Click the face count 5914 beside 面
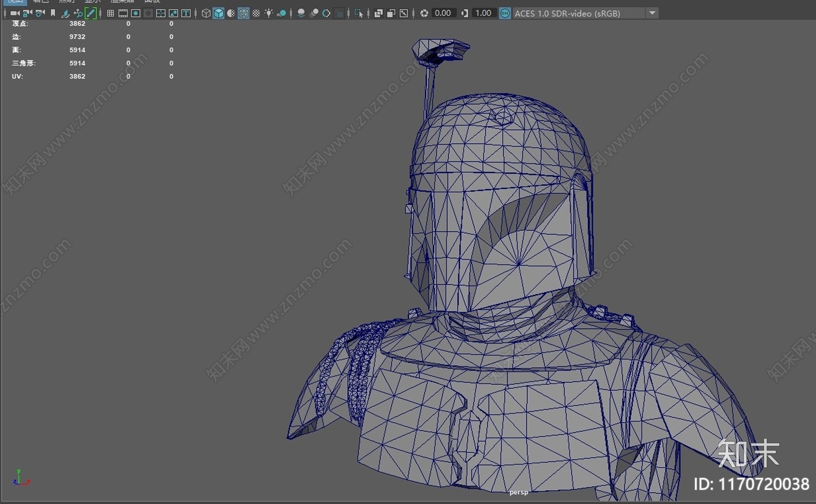 click(78, 50)
